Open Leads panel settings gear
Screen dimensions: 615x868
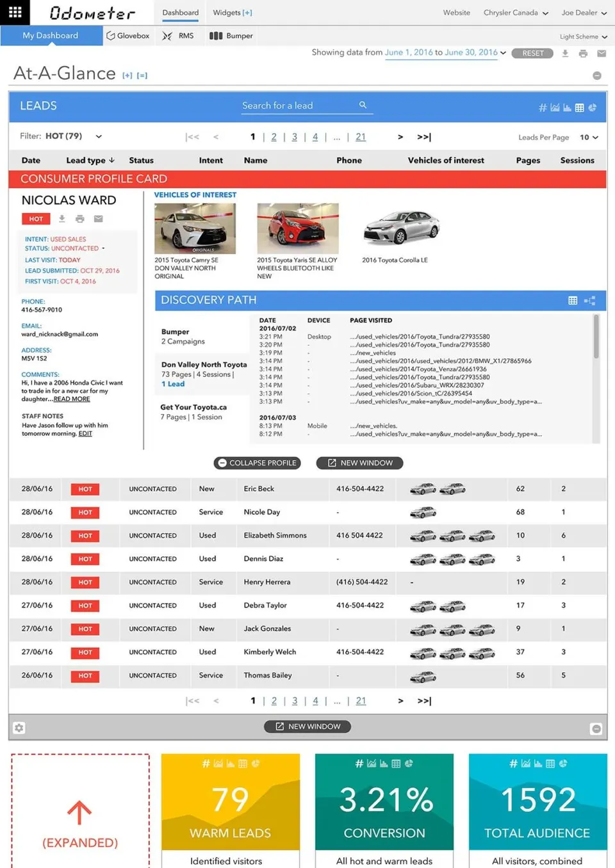coord(19,728)
